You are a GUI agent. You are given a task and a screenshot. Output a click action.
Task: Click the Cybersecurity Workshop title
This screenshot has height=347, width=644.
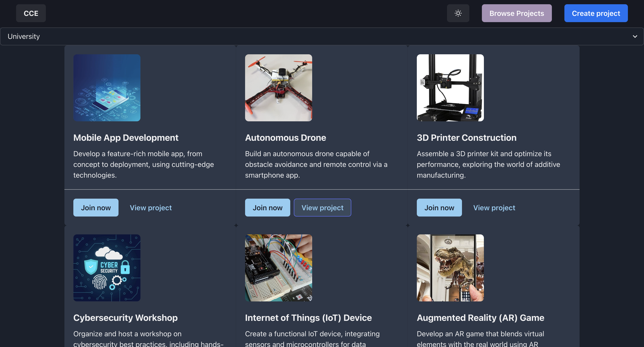click(x=125, y=318)
